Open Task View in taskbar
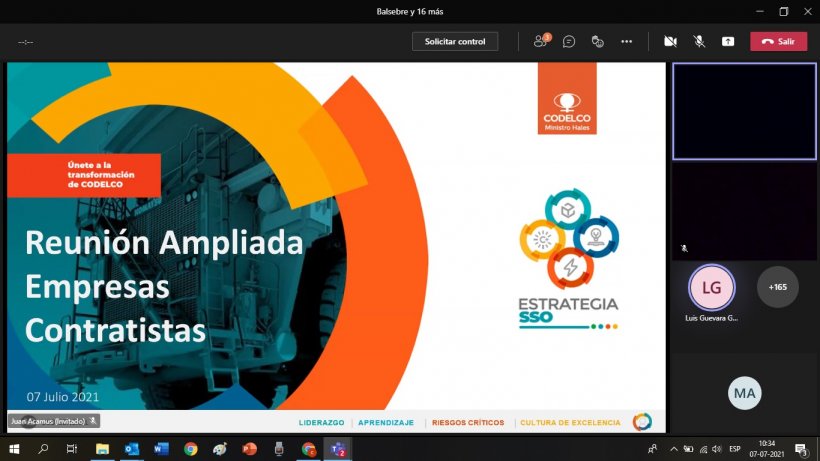 72,448
